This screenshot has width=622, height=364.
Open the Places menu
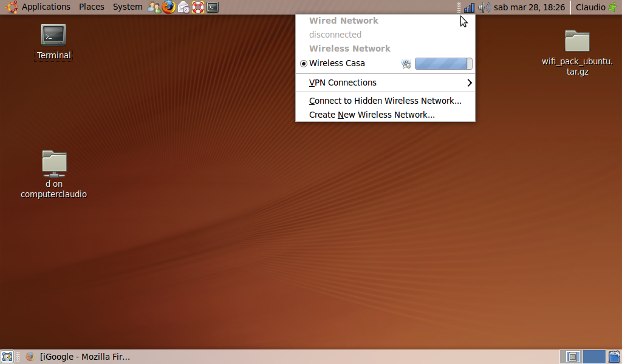click(92, 7)
